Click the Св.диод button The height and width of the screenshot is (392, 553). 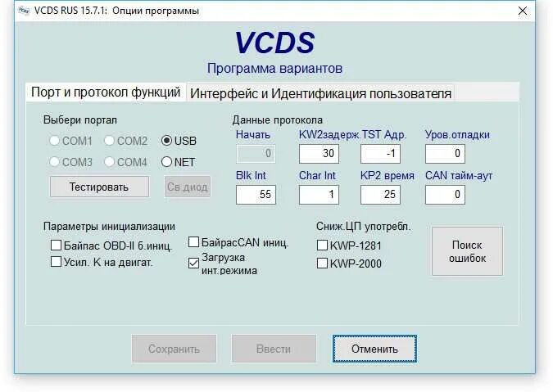click(188, 187)
